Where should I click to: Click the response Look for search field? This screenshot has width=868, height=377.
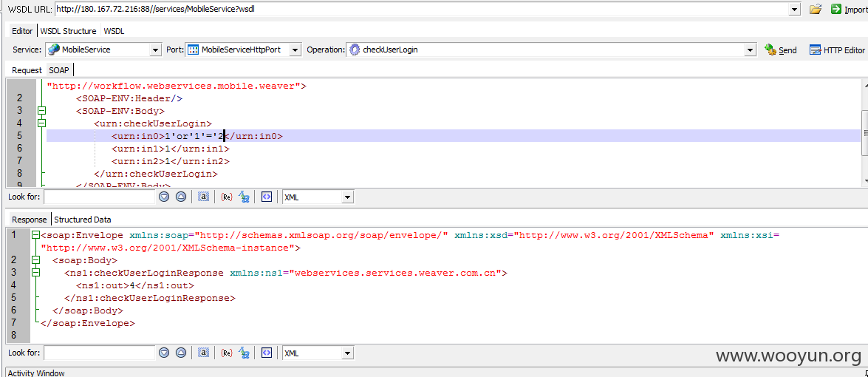(100, 353)
